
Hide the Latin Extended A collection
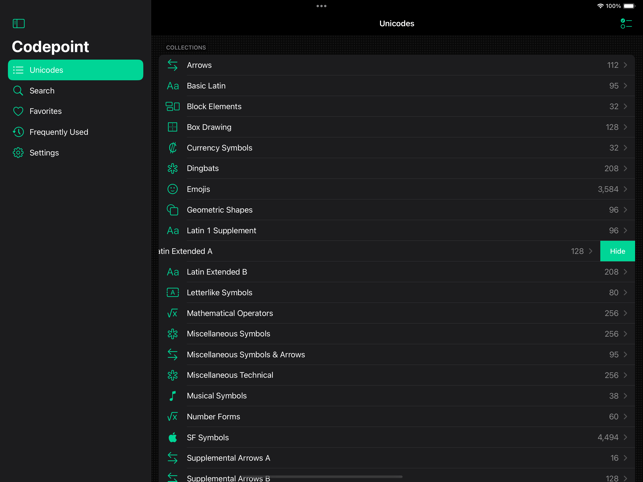(x=617, y=251)
